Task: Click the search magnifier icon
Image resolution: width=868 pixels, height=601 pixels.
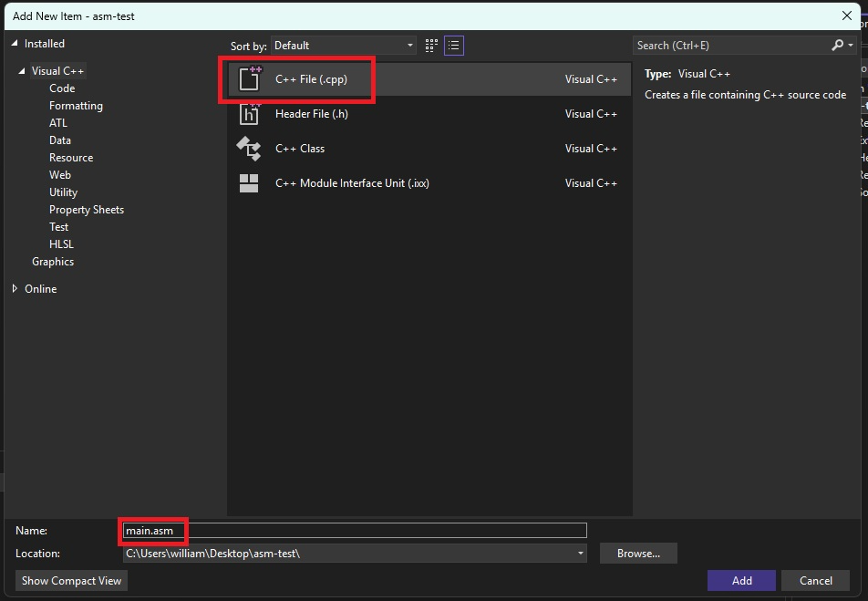Action: coord(838,46)
